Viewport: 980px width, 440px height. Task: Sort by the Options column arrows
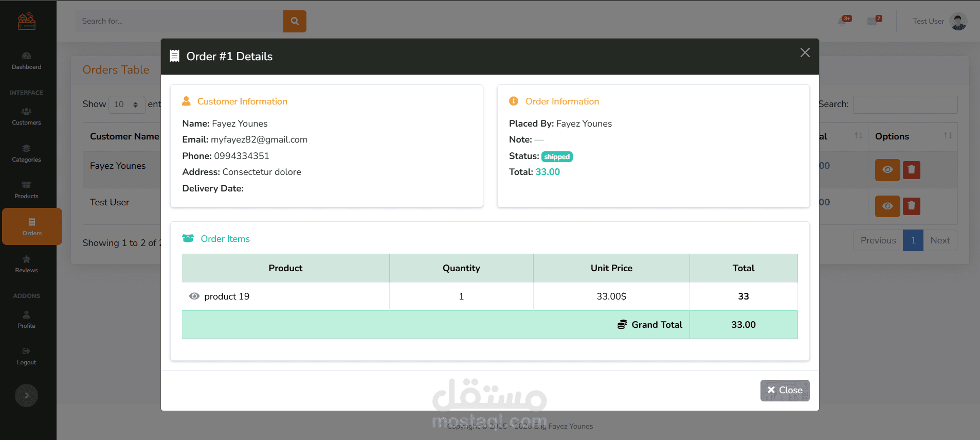[x=948, y=136]
